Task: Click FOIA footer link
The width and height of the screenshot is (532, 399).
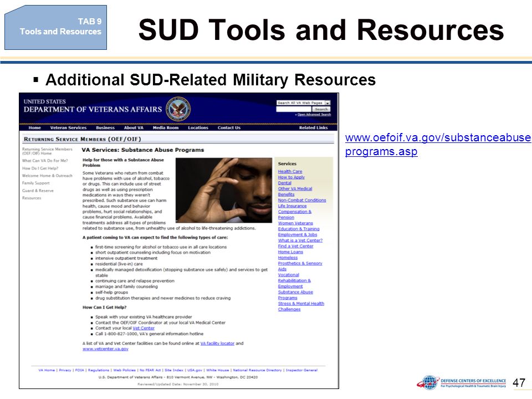Action: coord(79,371)
